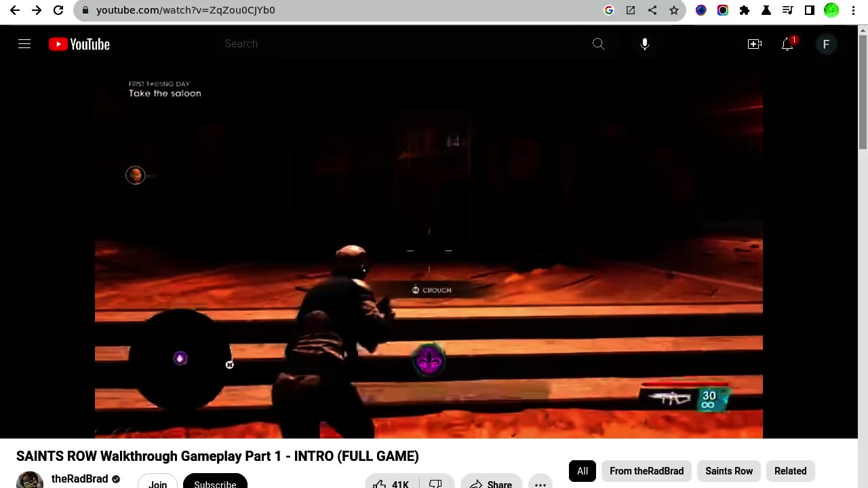Image resolution: width=868 pixels, height=488 pixels.
Task: Dislike this video
Action: [x=436, y=481]
